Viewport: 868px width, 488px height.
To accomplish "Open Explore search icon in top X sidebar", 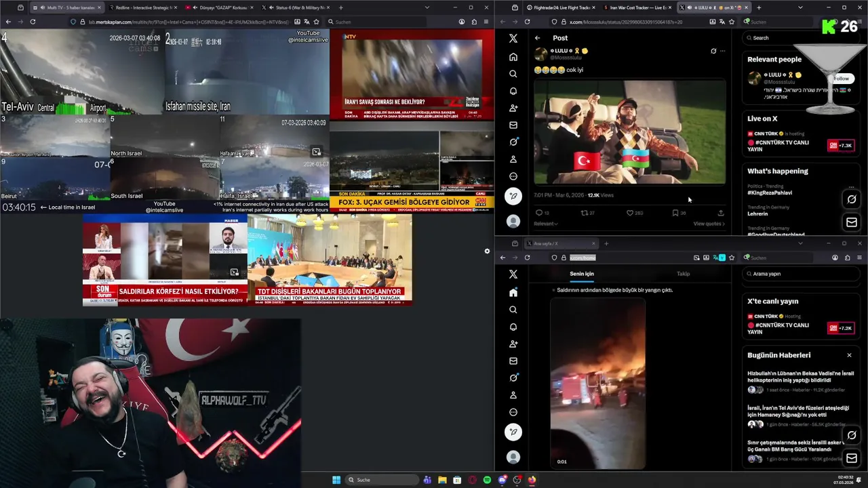I will pyautogui.click(x=513, y=74).
